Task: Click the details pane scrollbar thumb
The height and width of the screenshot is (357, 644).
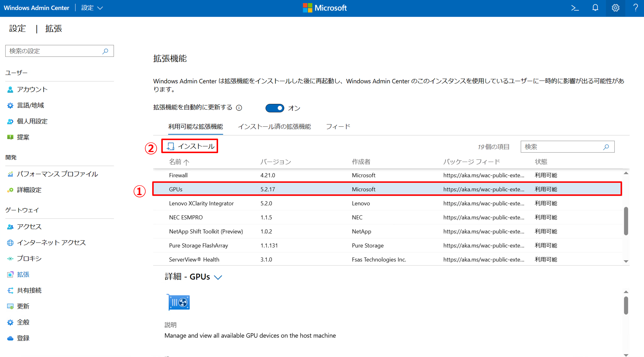Action: tap(626, 305)
